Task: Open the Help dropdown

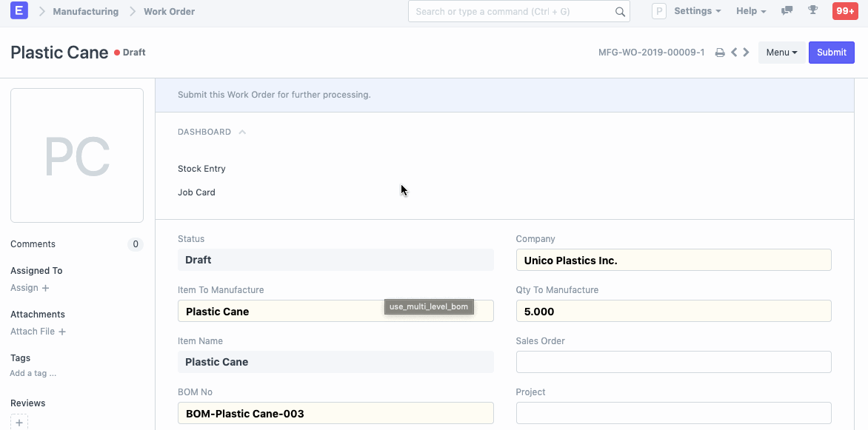Action: point(750,11)
